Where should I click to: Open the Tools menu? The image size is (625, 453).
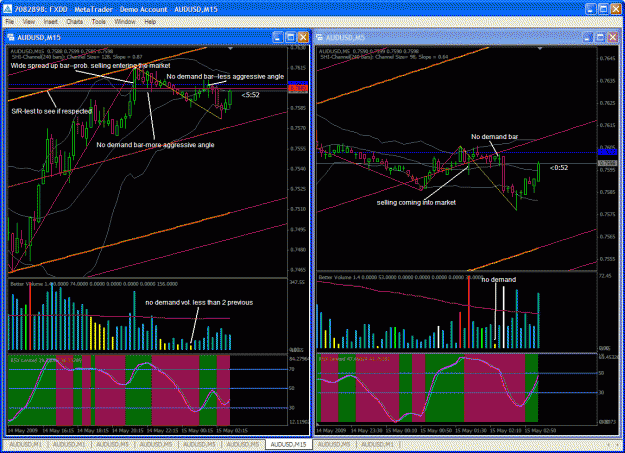[x=98, y=22]
